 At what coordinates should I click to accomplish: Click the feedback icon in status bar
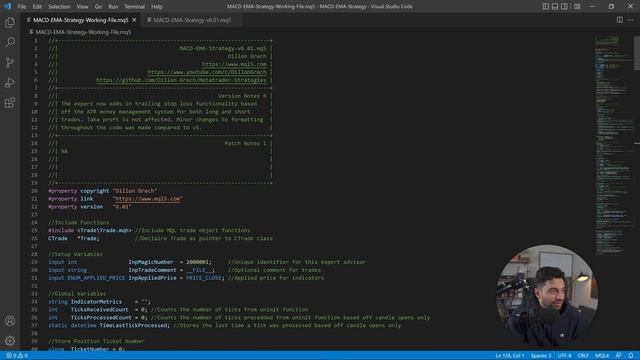pyautogui.click(x=619, y=356)
